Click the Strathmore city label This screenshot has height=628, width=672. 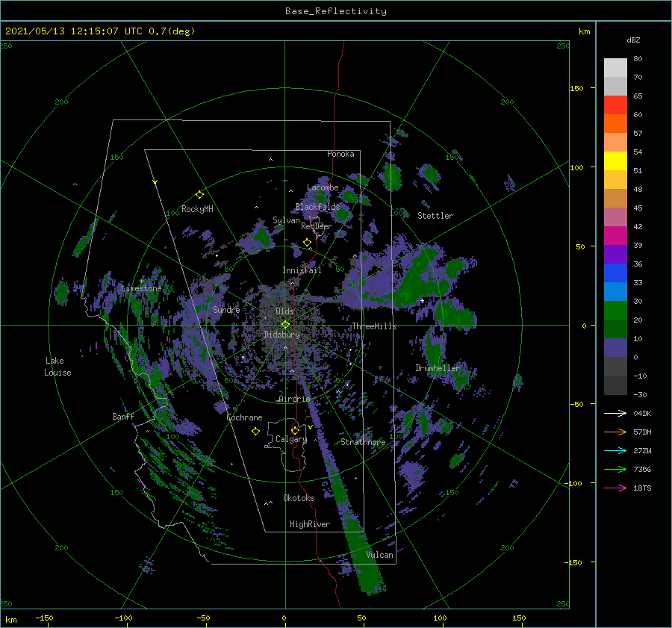tap(363, 442)
